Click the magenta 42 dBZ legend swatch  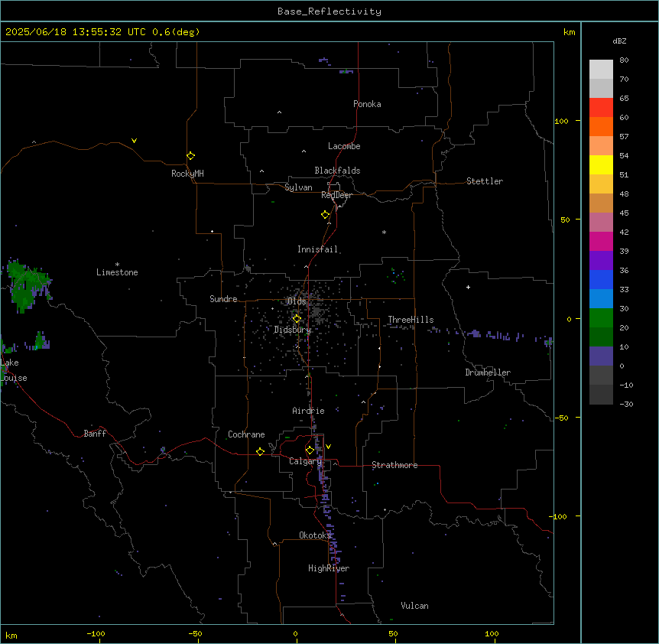click(601, 241)
